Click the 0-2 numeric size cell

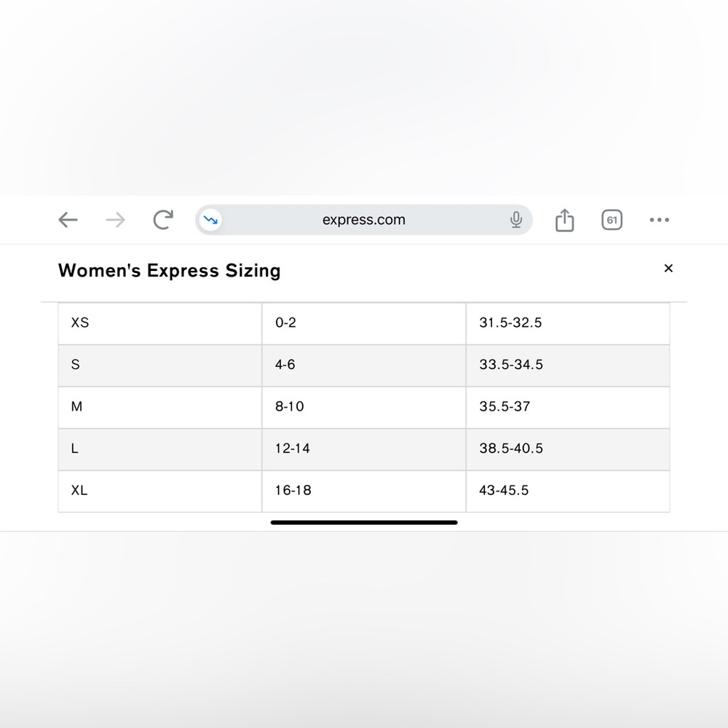pyautogui.click(x=364, y=324)
